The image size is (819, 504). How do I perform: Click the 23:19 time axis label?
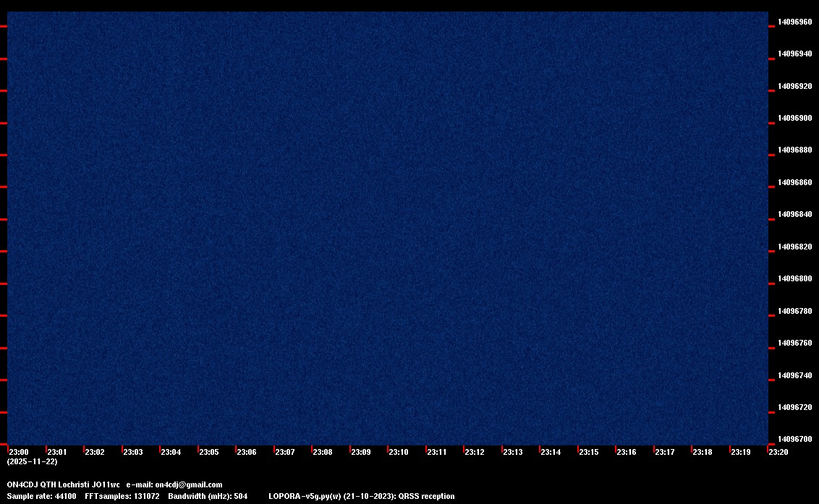point(741,452)
